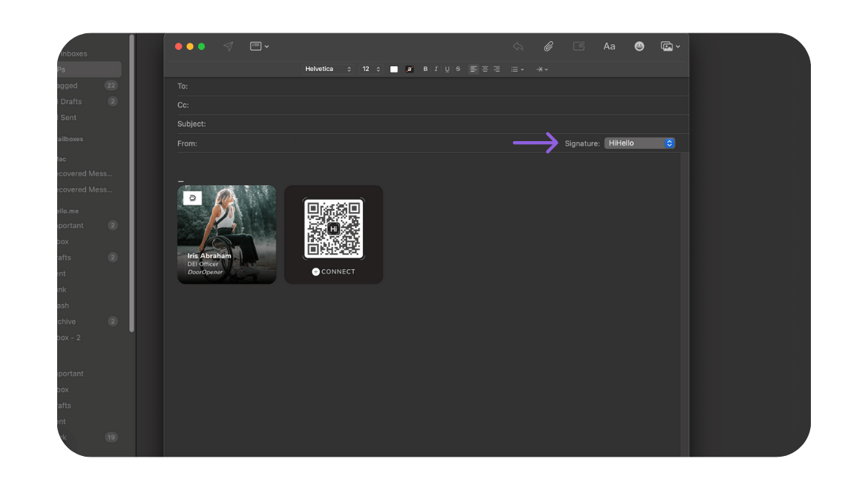Open the first Recovered Messages folder
The height and width of the screenshot is (490, 868).
pyautogui.click(x=88, y=174)
